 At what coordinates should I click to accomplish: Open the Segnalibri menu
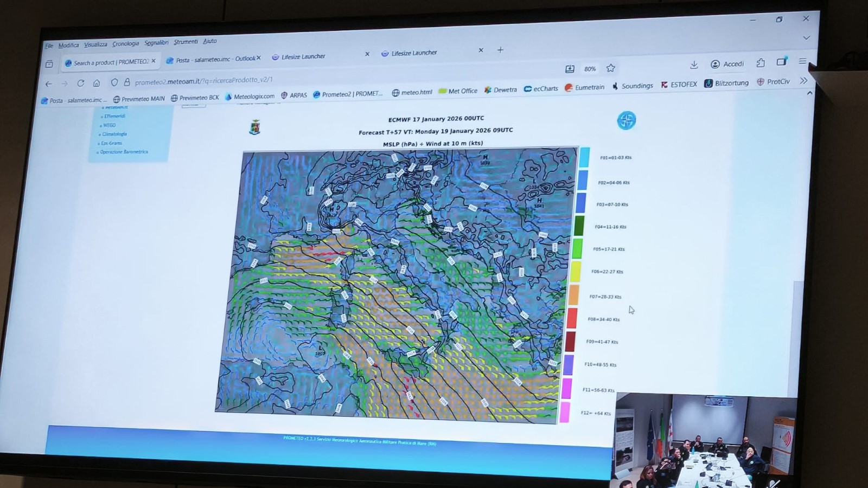click(x=156, y=42)
